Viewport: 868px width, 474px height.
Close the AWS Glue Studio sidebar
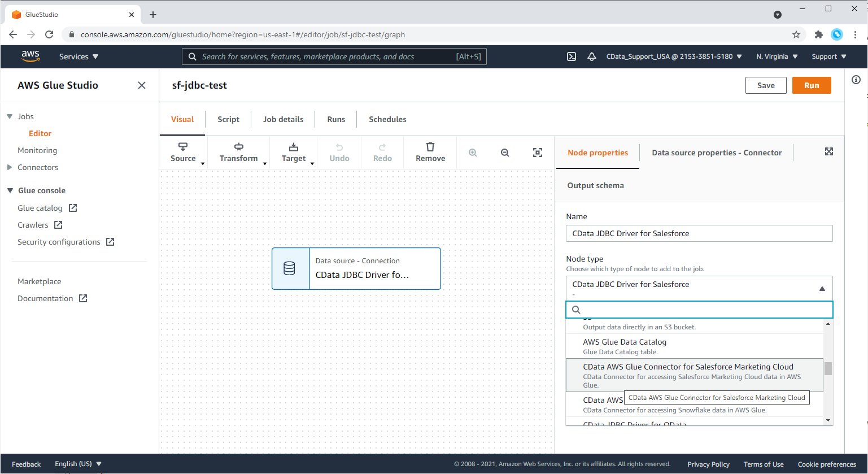click(142, 85)
